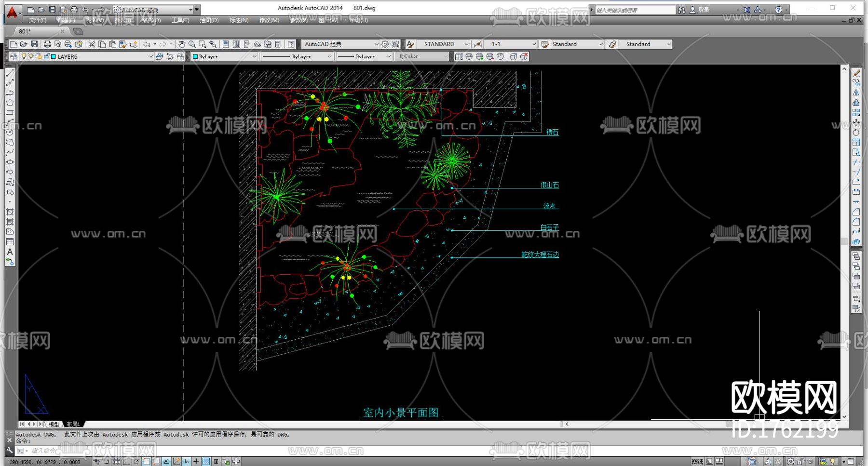868x466 pixels.
Task: Expand the STANDARD text style dropdown
Action: [466, 44]
